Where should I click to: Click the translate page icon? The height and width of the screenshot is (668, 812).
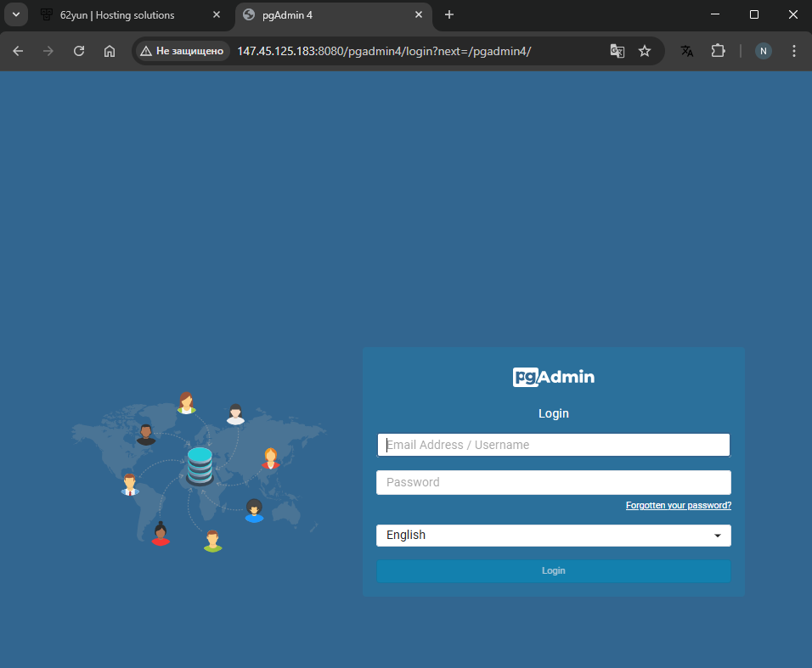point(686,51)
